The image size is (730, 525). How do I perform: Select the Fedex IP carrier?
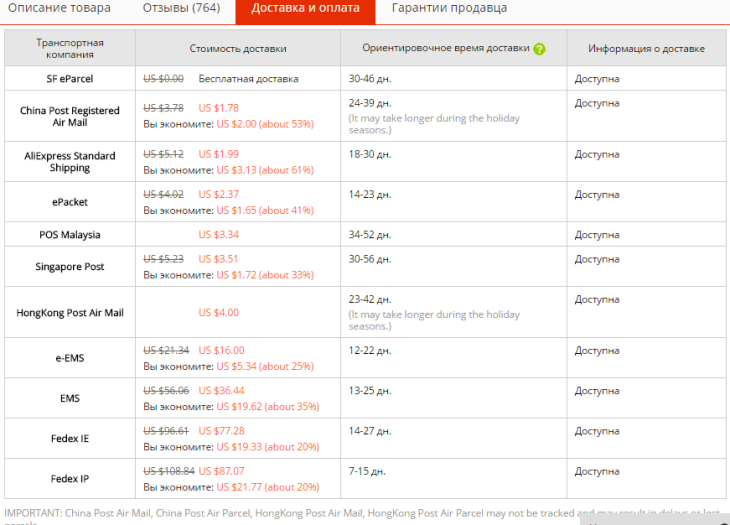pyautogui.click(x=70, y=479)
